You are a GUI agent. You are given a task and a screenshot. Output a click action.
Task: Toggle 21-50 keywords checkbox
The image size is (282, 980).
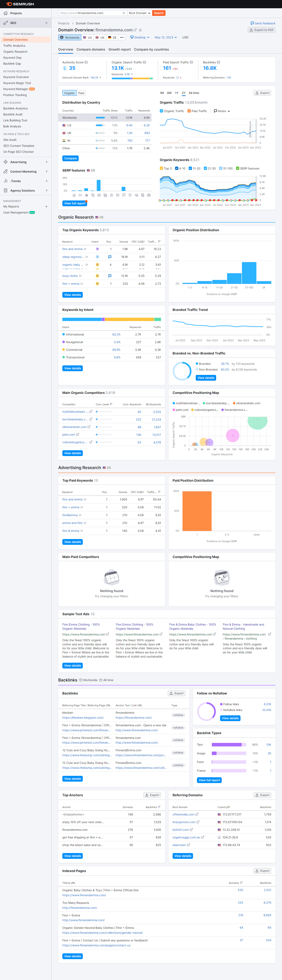click(x=205, y=168)
